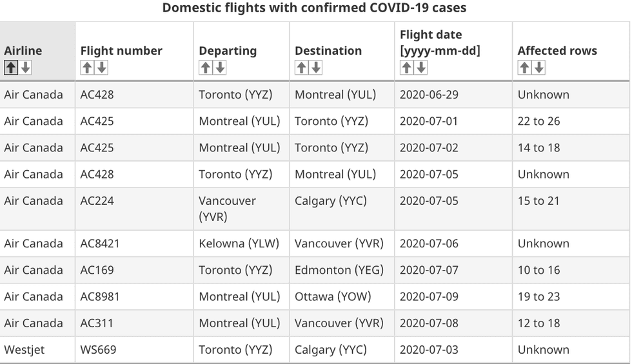
Task: Click the table title caption text
Action: (314, 8)
